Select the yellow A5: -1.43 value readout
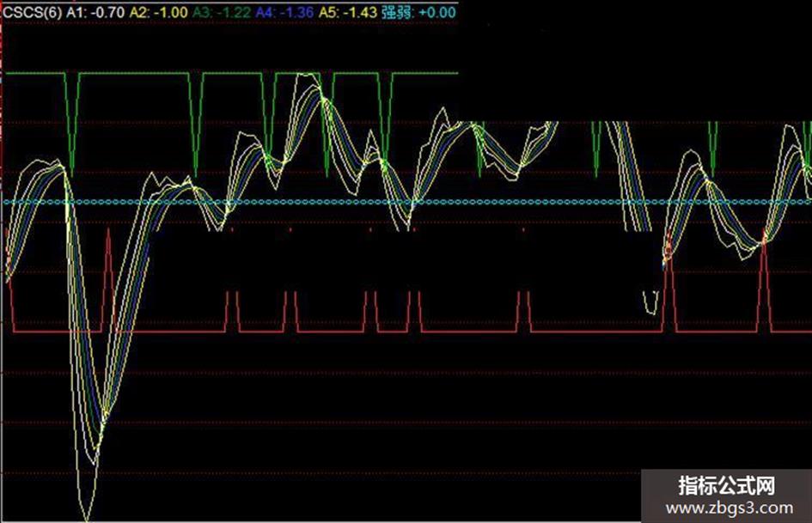 (348, 12)
